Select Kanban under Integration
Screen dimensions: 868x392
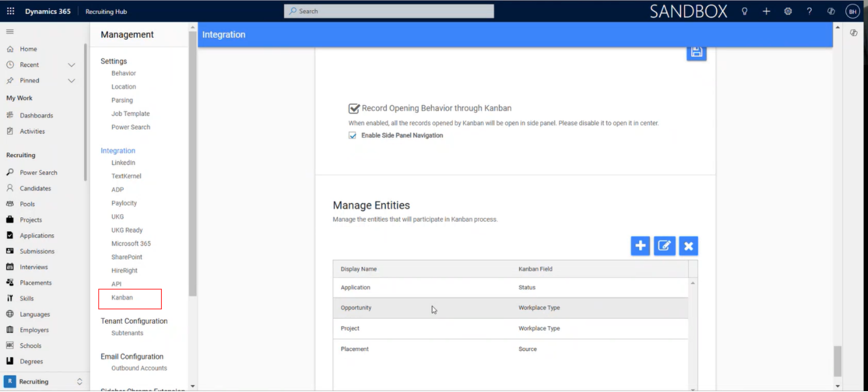point(122,298)
